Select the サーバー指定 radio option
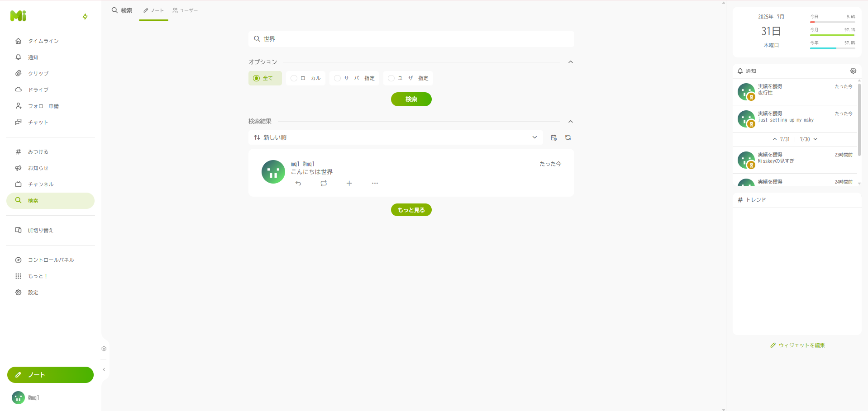The width and height of the screenshot is (868, 411). coord(354,78)
